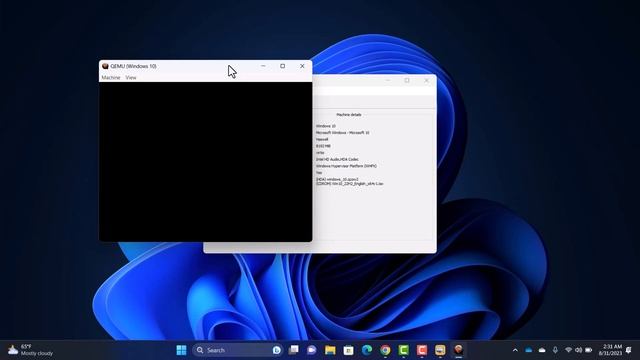Open Wi-Fi network tray icon
This screenshot has width=640, height=360.
[568, 350]
